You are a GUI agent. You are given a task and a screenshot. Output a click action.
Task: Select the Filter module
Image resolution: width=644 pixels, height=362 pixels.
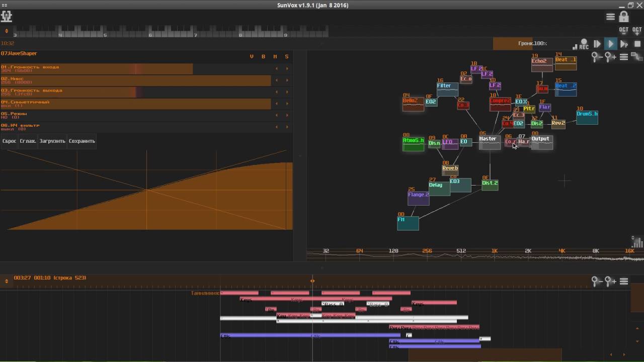pos(447,89)
